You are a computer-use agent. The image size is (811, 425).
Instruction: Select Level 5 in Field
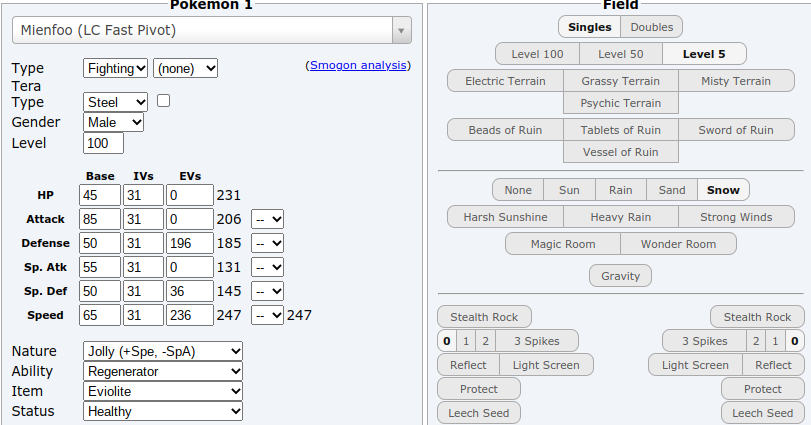(x=704, y=54)
